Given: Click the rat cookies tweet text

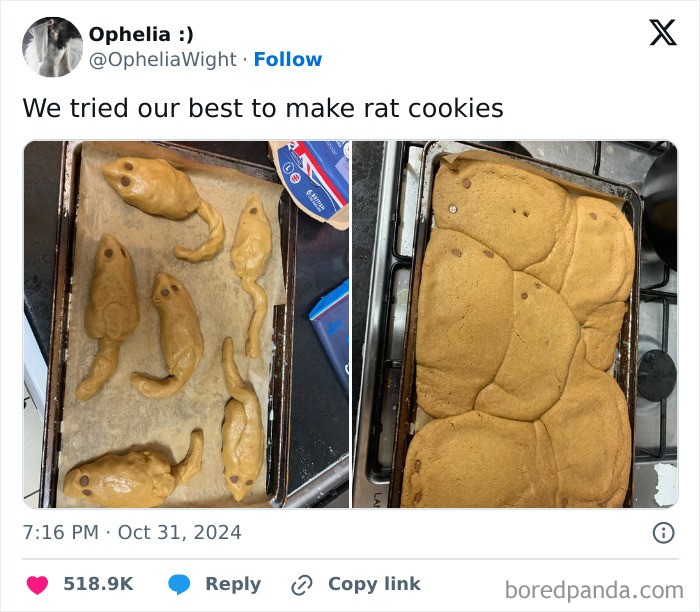Looking at the screenshot, I should coord(263,108).
